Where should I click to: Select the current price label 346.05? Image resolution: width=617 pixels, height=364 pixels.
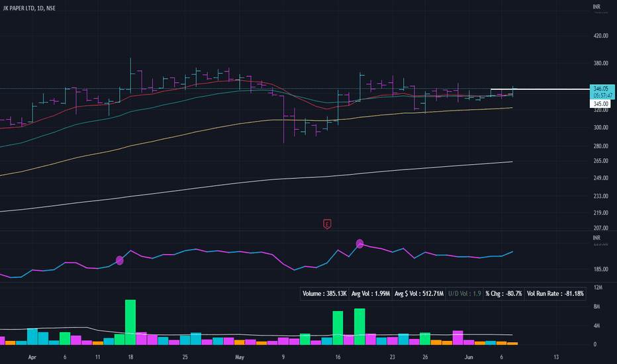point(601,89)
